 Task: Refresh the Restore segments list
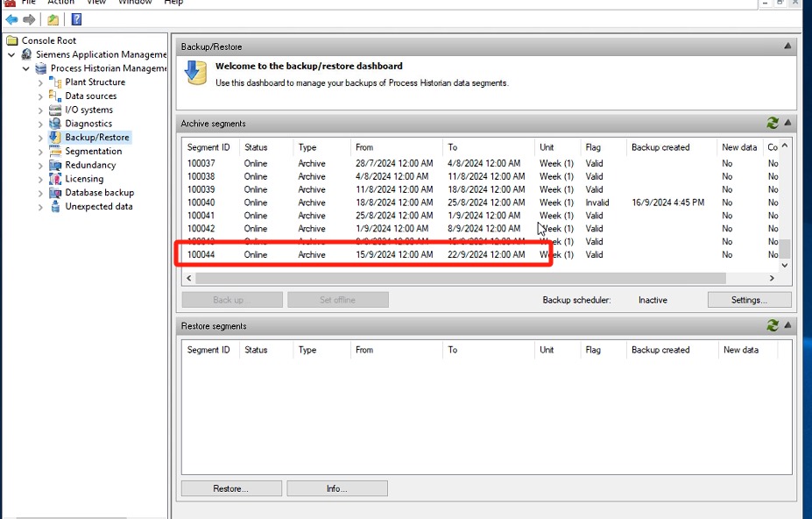[x=772, y=325]
